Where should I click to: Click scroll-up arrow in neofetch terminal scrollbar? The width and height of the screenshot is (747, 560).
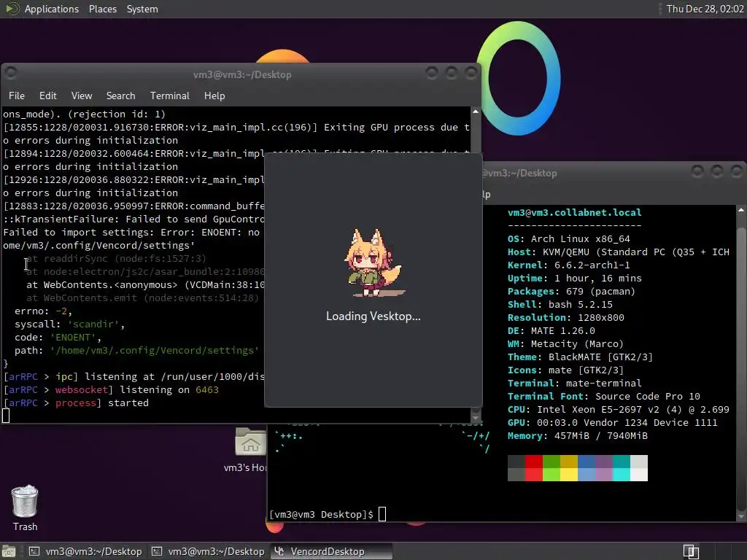[741, 210]
